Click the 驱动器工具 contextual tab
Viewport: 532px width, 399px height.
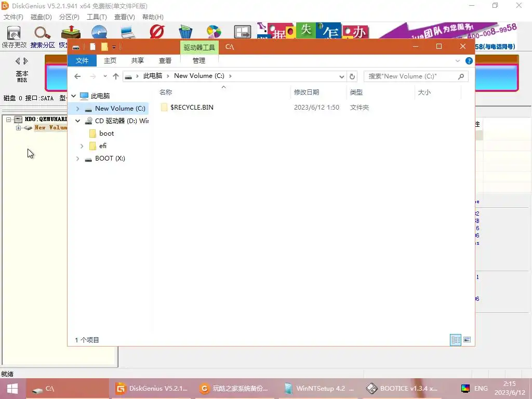coord(199,47)
